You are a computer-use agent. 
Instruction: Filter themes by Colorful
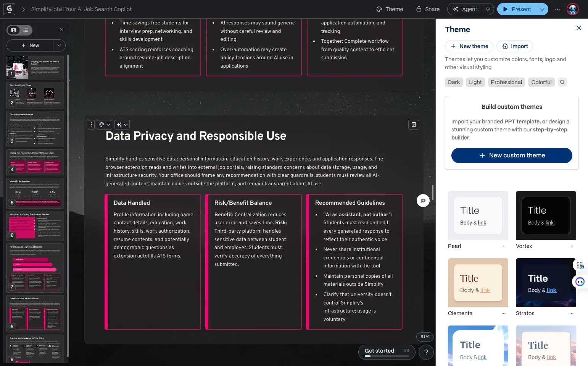(541, 82)
